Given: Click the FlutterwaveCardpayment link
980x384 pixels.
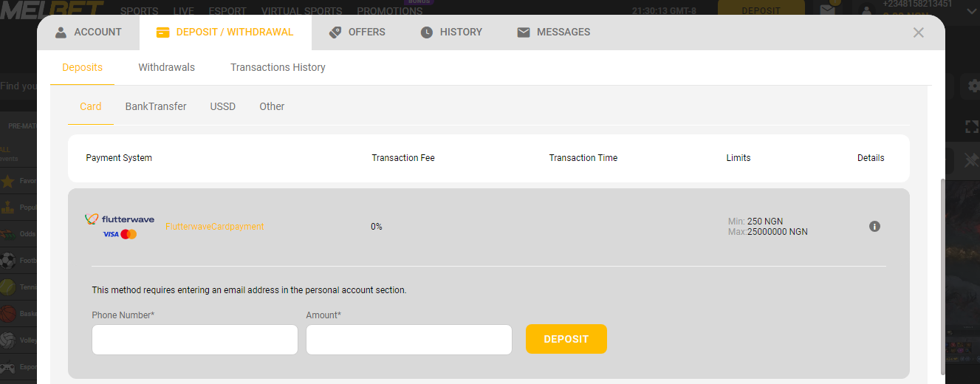Looking at the screenshot, I should point(214,227).
